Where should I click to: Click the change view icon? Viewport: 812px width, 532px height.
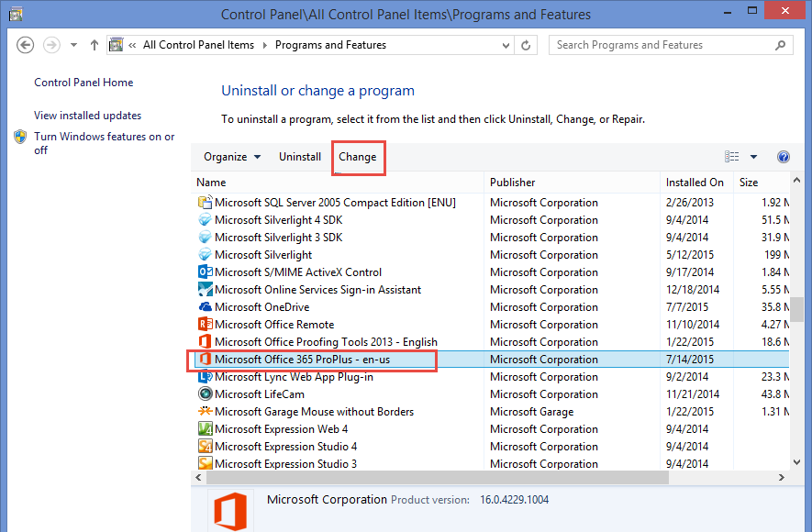[x=732, y=157]
